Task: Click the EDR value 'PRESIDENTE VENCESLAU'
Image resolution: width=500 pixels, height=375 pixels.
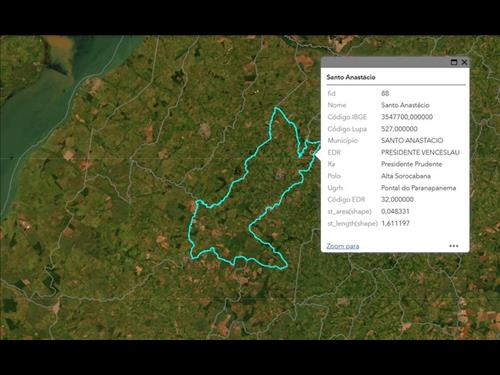Action: point(420,152)
